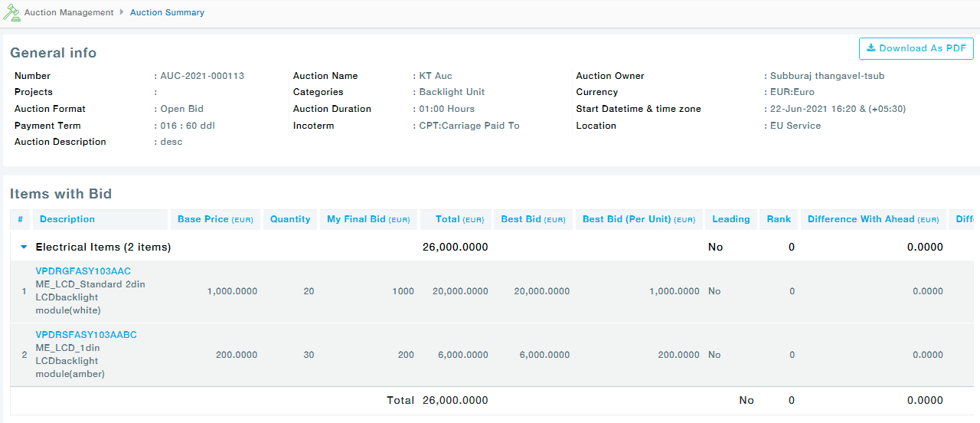Click the breadcrumb arrow separator icon

122,12
